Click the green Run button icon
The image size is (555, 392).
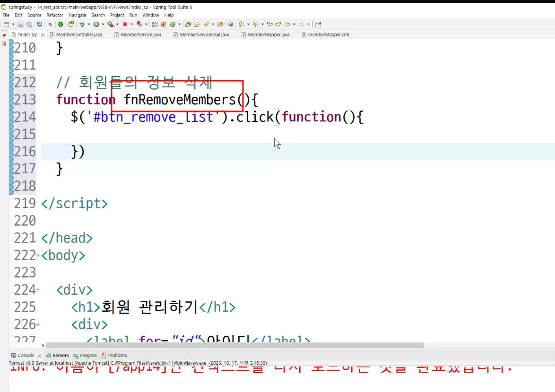(96, 25)
